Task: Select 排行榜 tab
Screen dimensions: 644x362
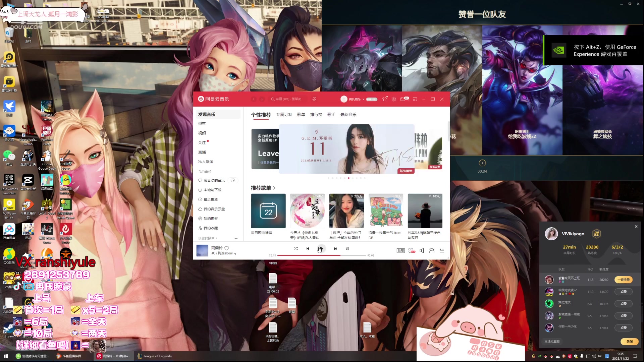Action: (x=316, y=115)
